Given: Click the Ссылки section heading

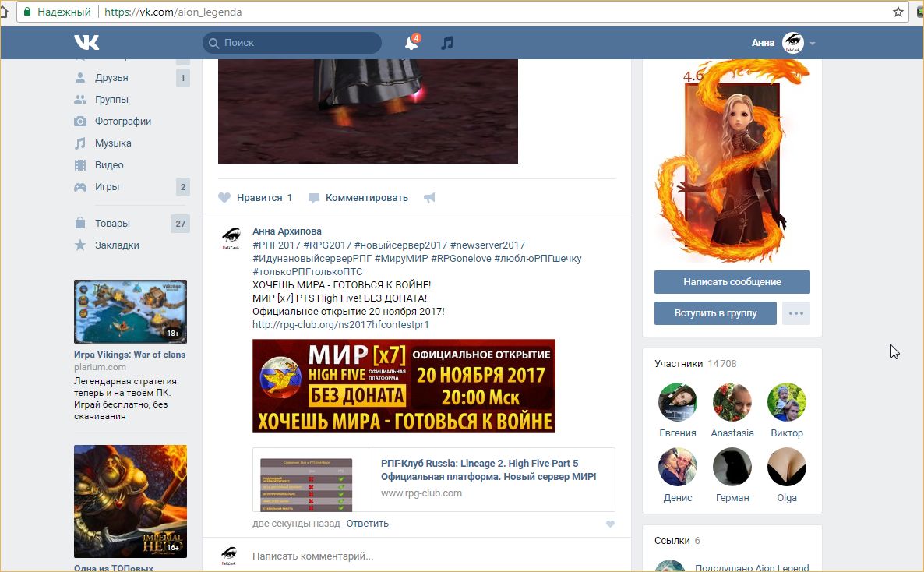Looking at the screenshot, I should point(672,540).
